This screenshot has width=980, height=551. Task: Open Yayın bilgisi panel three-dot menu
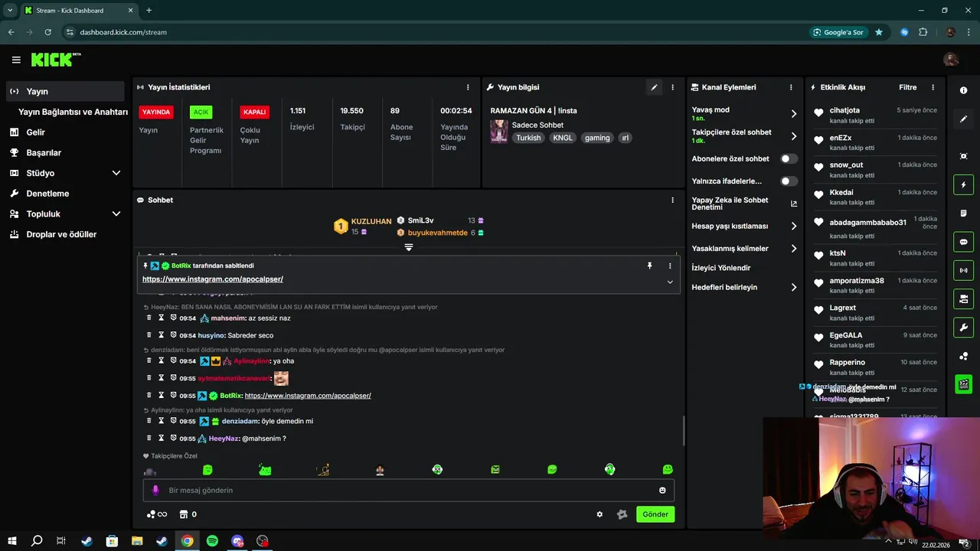(672, 87)
